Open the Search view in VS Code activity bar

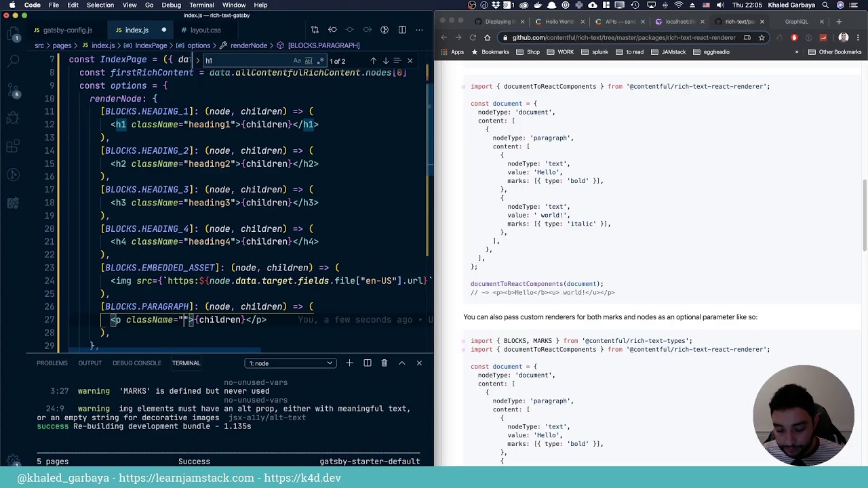pyautogui.click(x=14, y=61)
